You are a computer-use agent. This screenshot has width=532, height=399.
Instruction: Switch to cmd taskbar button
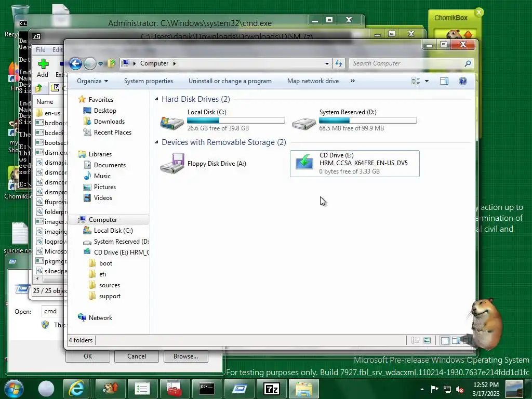click(x=207, y=389)
